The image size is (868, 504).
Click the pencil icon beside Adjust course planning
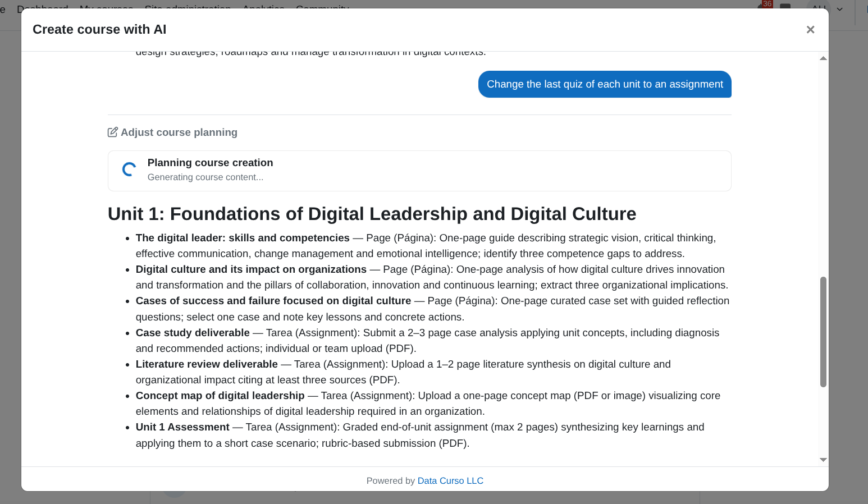point(113,132)
